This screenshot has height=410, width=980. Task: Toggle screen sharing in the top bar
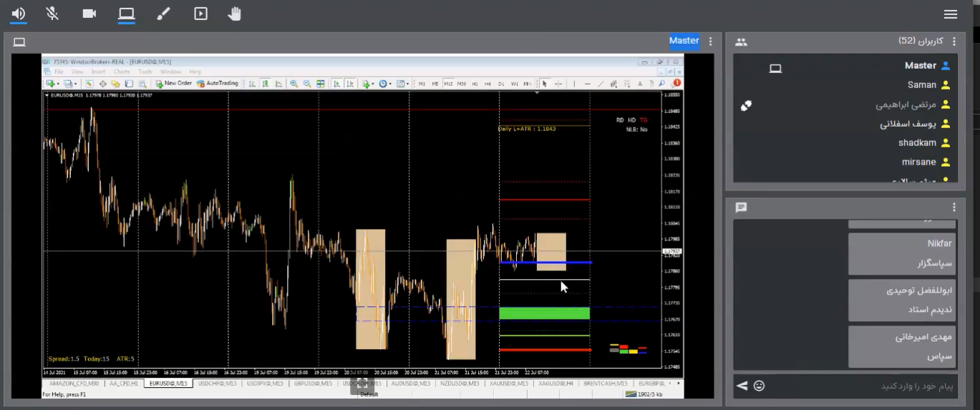(x=127, y=14)
